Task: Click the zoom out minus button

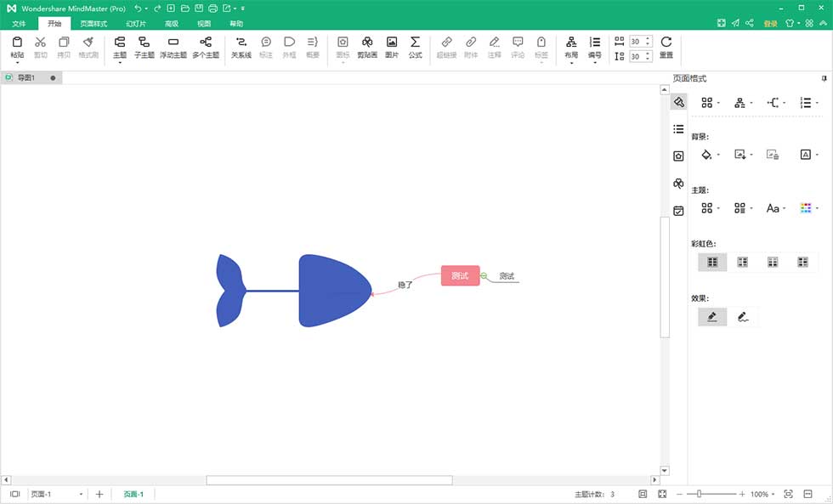Action: 679,494
